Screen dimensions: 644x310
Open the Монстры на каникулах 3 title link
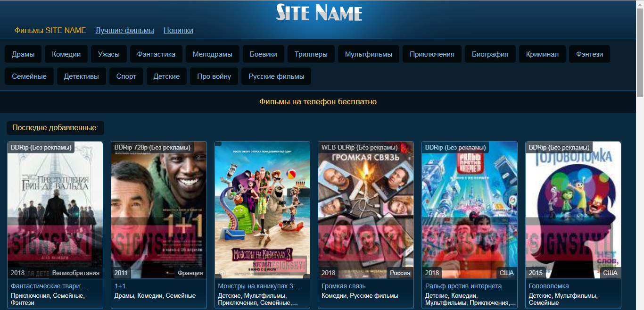click(260, 286)
